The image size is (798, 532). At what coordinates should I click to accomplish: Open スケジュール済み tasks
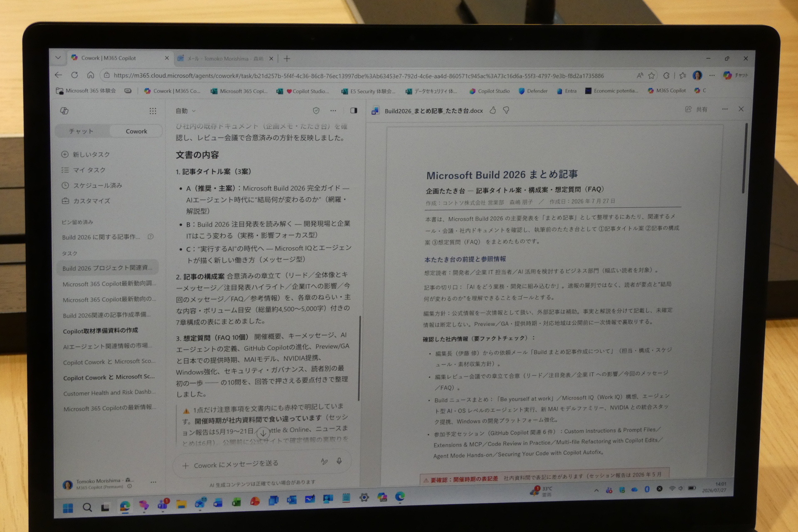[97, 185]
